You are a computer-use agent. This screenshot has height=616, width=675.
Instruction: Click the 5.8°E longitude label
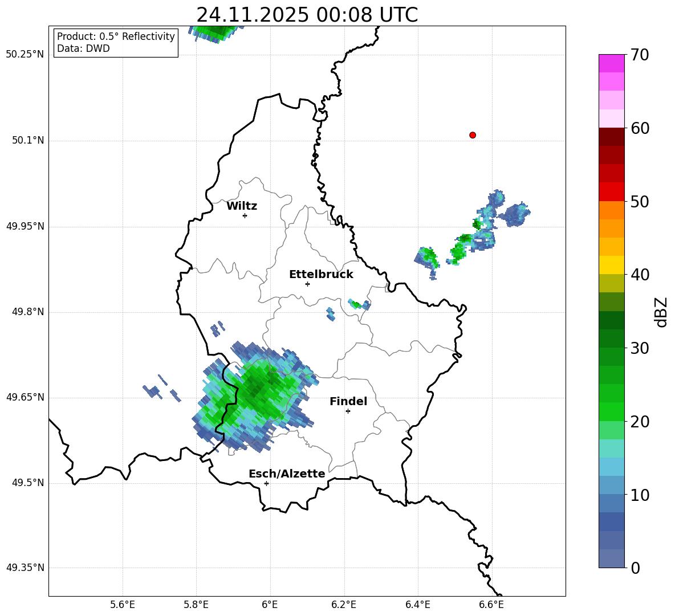pos(196,605)
